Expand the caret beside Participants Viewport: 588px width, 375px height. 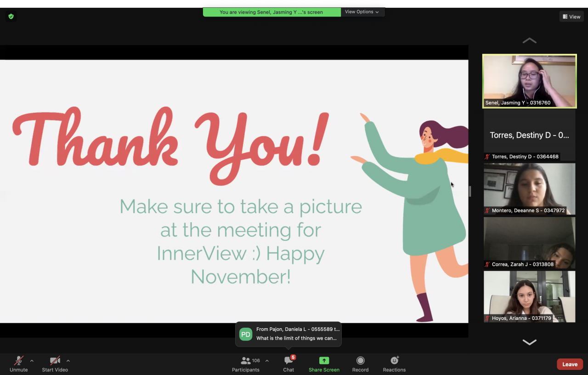[267, 361]
